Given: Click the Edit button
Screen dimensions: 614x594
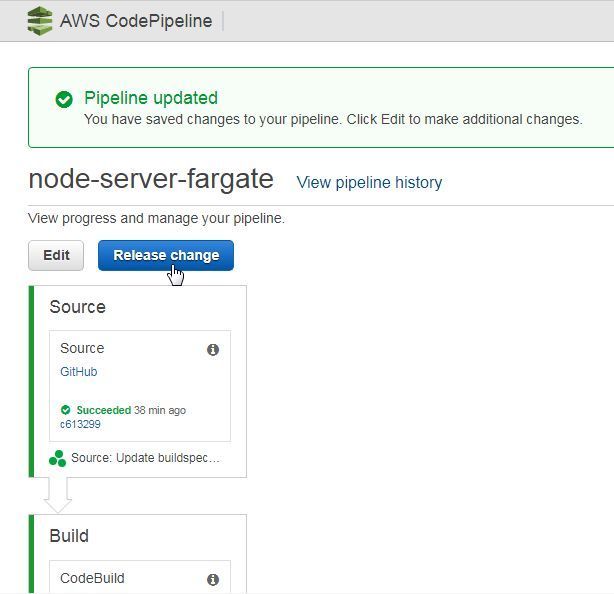Looking at the screenshot, I should click(56, 255).
